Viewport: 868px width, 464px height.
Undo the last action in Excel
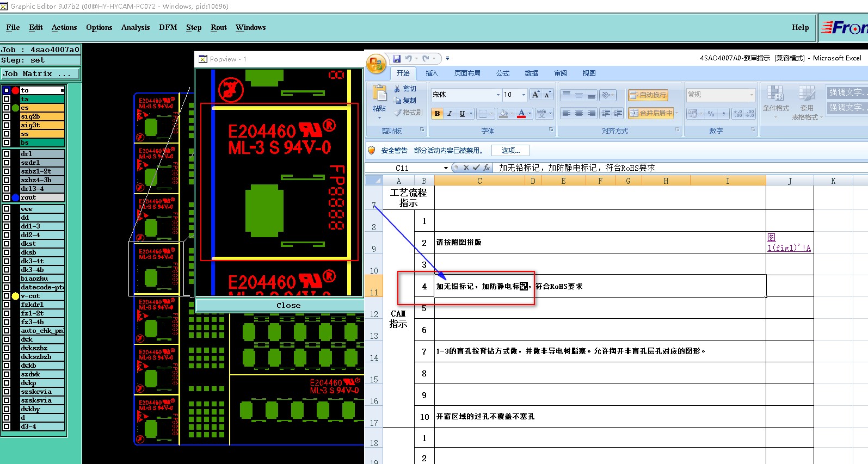pos(408,58)
